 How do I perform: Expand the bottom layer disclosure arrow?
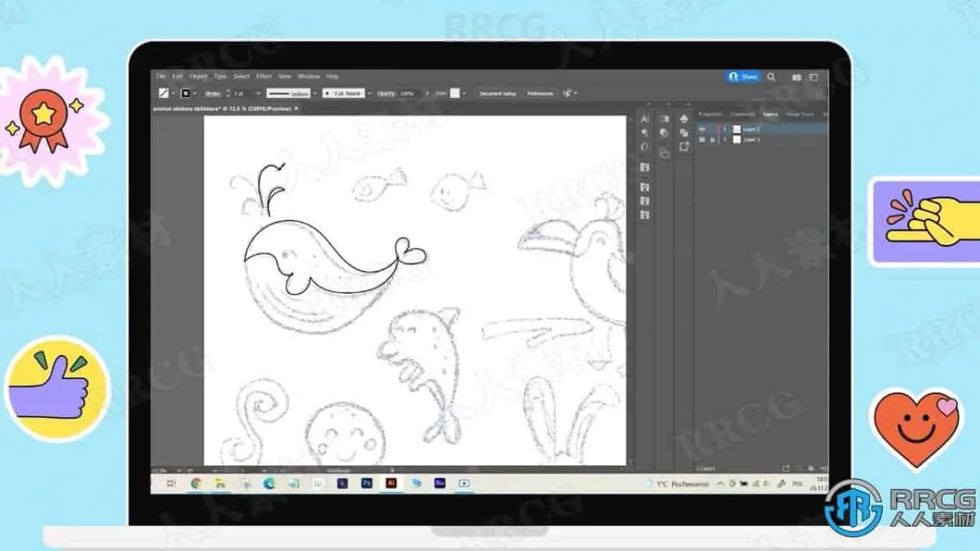(725, 140)
